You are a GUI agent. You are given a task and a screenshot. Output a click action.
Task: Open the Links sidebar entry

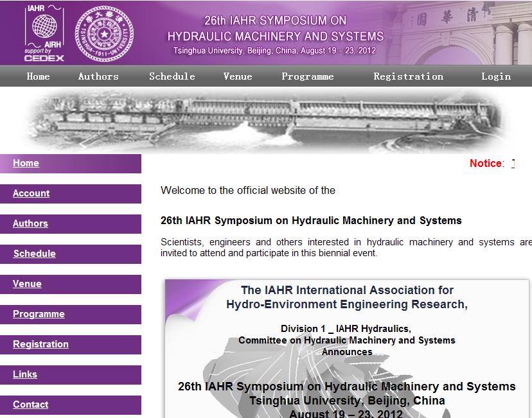tap(25, 374)
